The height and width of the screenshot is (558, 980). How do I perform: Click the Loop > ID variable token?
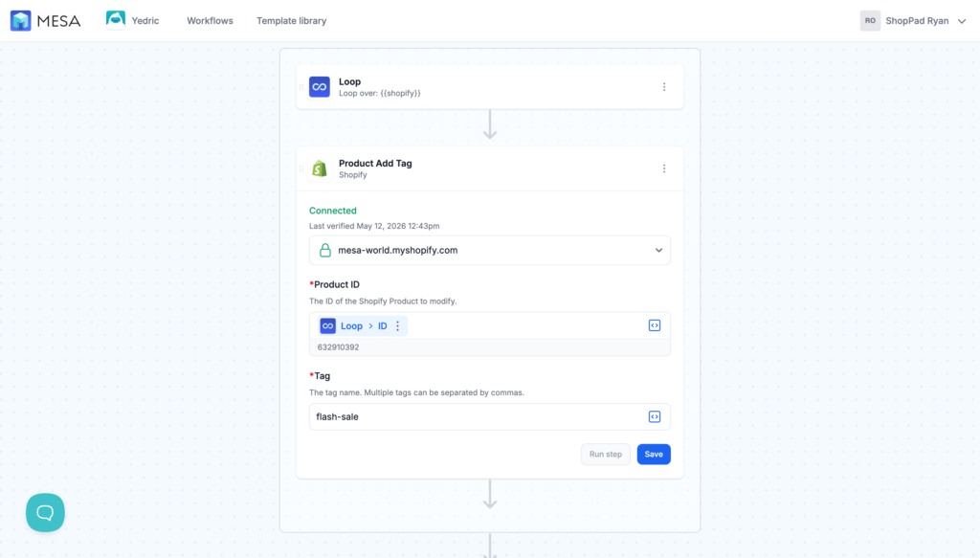tap(363, 325)
